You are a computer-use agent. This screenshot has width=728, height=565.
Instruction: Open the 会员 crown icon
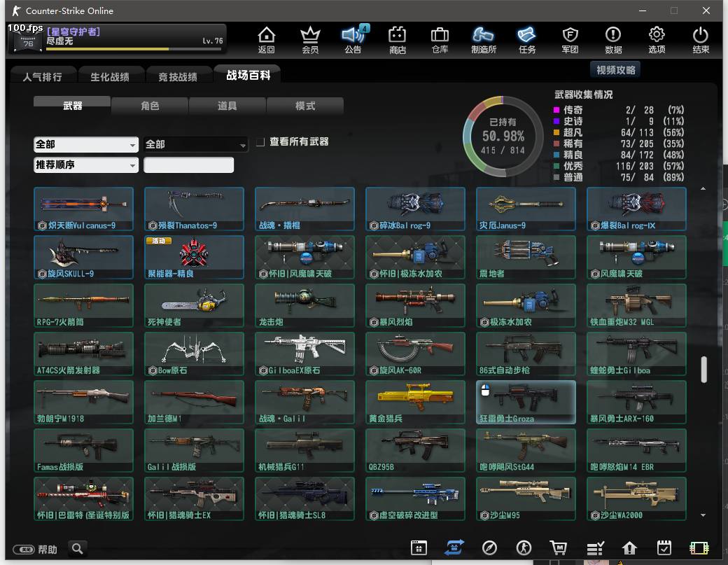tap(310, 40)
